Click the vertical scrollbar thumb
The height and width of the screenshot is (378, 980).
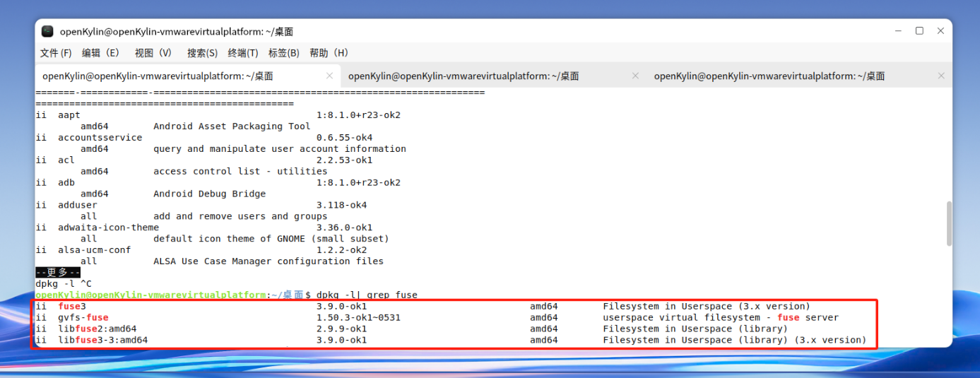948,223
